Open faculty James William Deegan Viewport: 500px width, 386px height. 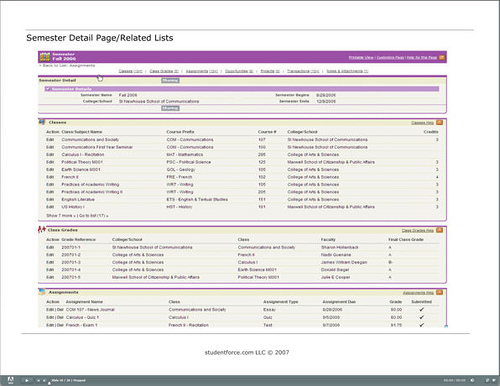click(x=344, y=262)
